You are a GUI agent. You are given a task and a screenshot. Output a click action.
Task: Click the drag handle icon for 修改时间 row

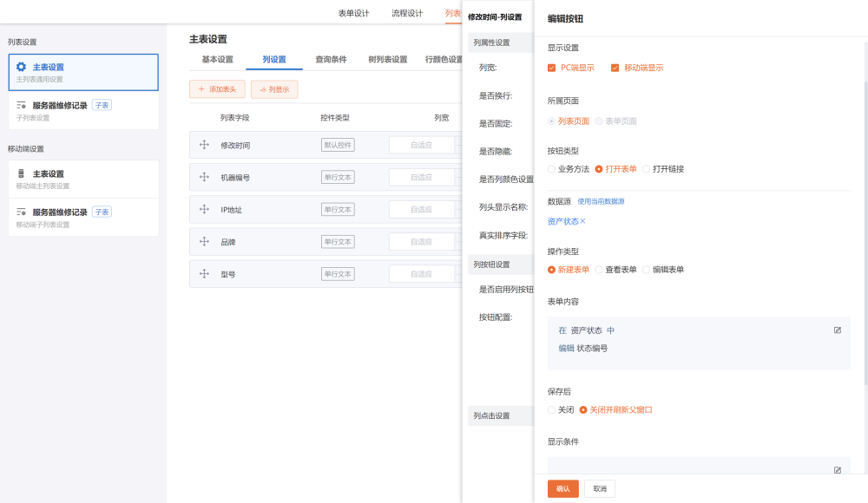tap(204, 145)
